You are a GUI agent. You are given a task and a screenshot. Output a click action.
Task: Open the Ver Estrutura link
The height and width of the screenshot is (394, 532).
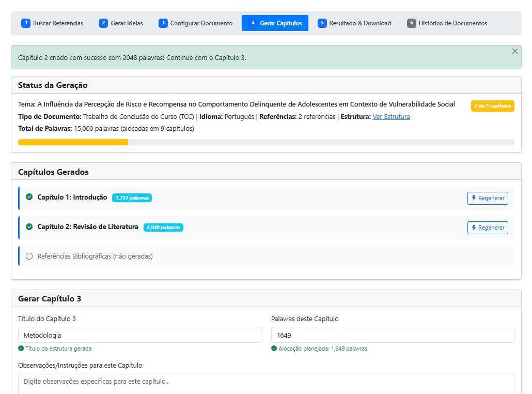pyautogui.click(x=391, y=117)
